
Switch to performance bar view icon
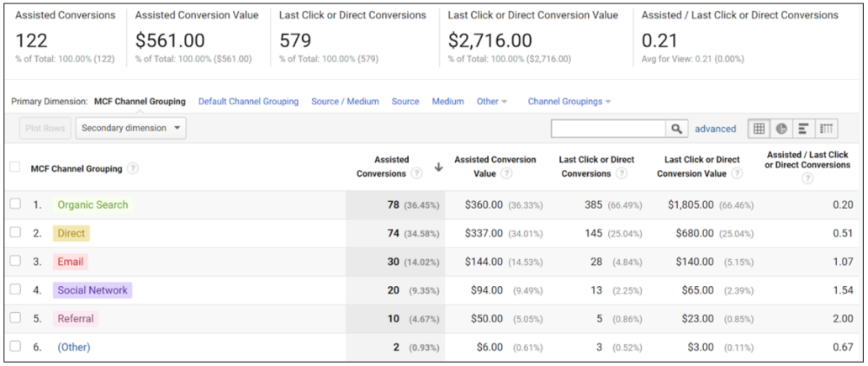tap(803, 129)
